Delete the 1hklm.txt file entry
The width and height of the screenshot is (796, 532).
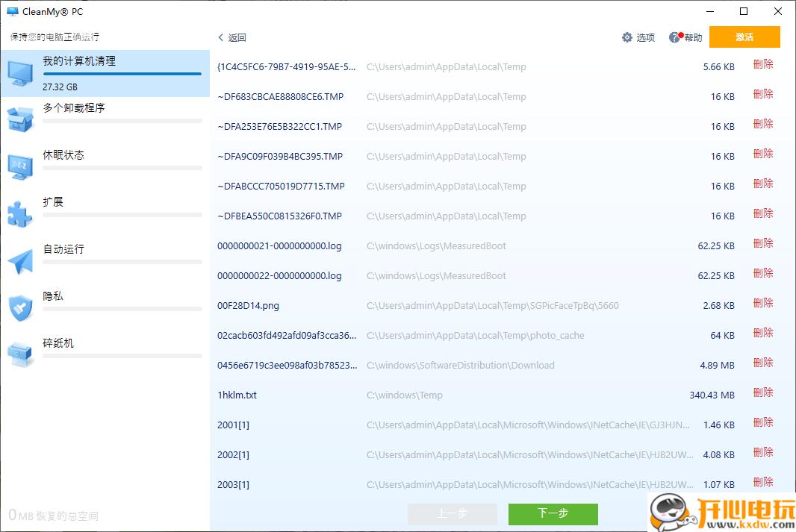(762, 392)
